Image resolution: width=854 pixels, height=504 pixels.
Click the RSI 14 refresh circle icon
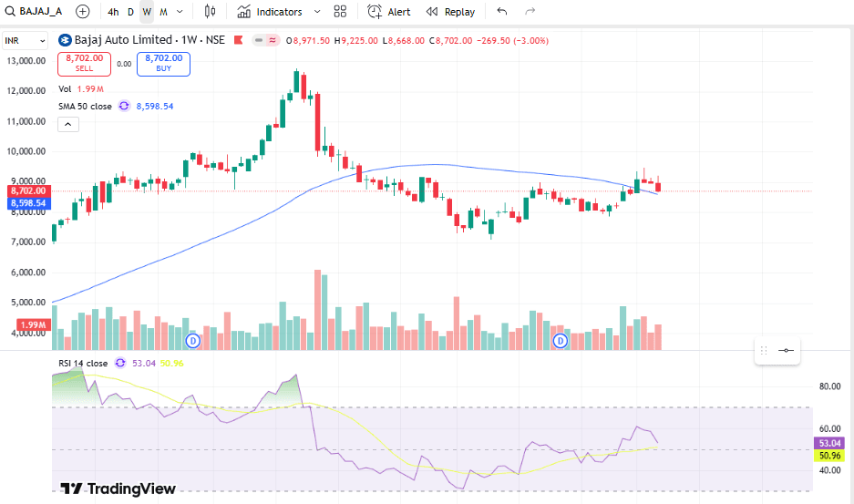(120, 363)
